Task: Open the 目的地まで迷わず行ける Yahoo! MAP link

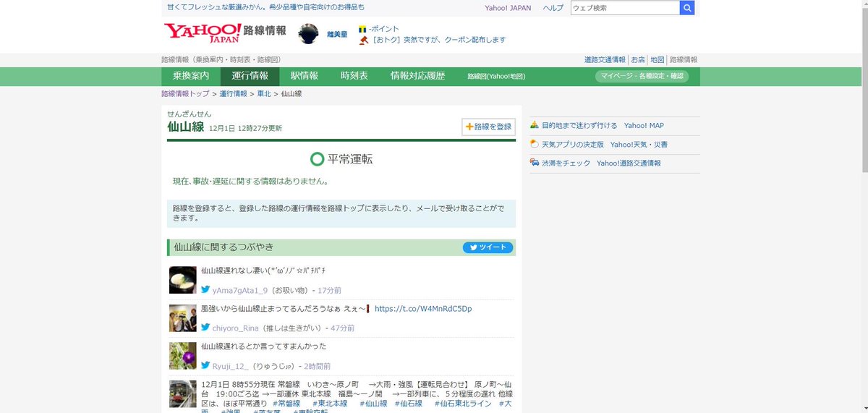Action: pos(603,125)
